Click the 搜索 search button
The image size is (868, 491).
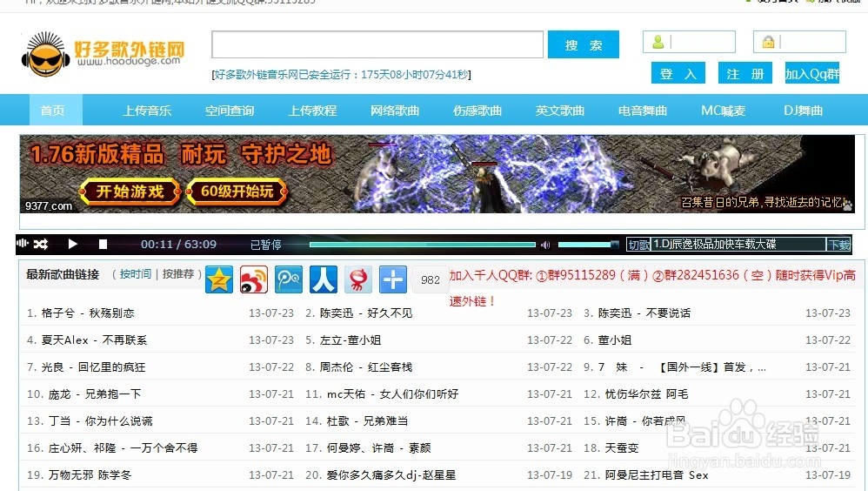click(584, 44)
